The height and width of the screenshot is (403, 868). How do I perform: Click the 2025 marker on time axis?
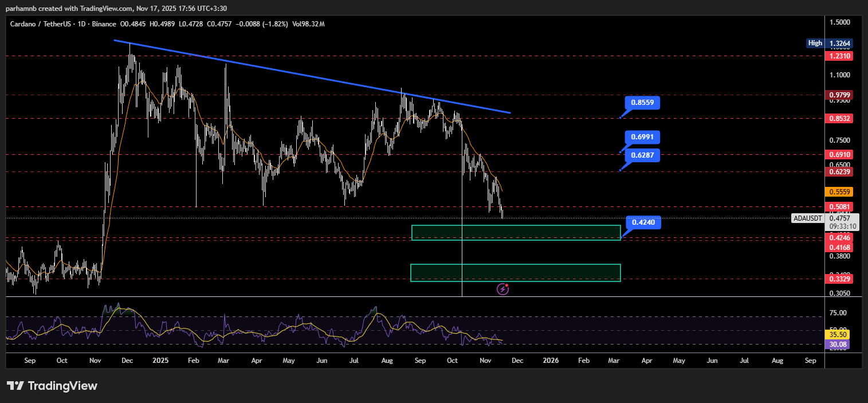tap(160, 361)
